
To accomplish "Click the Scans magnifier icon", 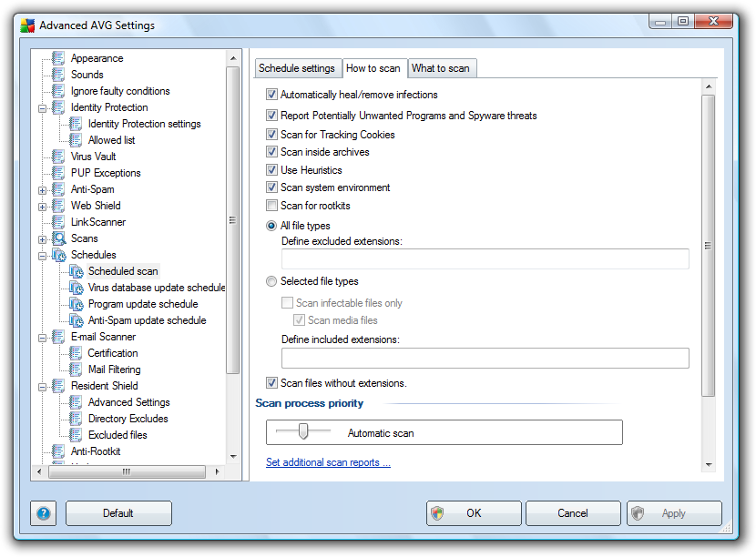I will 59,238.
